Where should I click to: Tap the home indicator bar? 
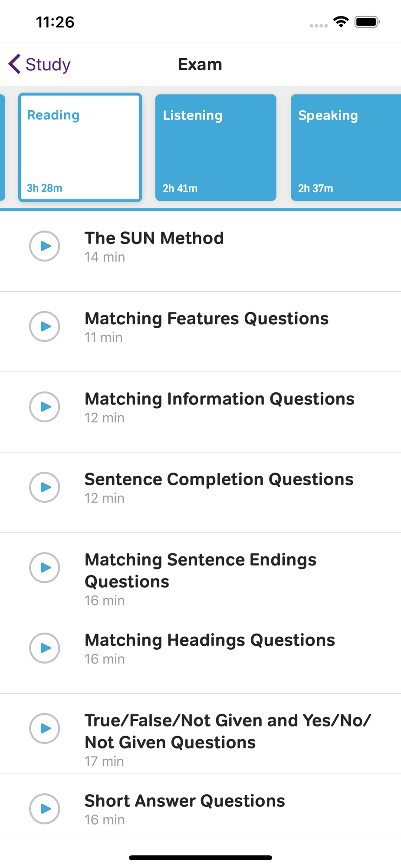click(200, 858)
